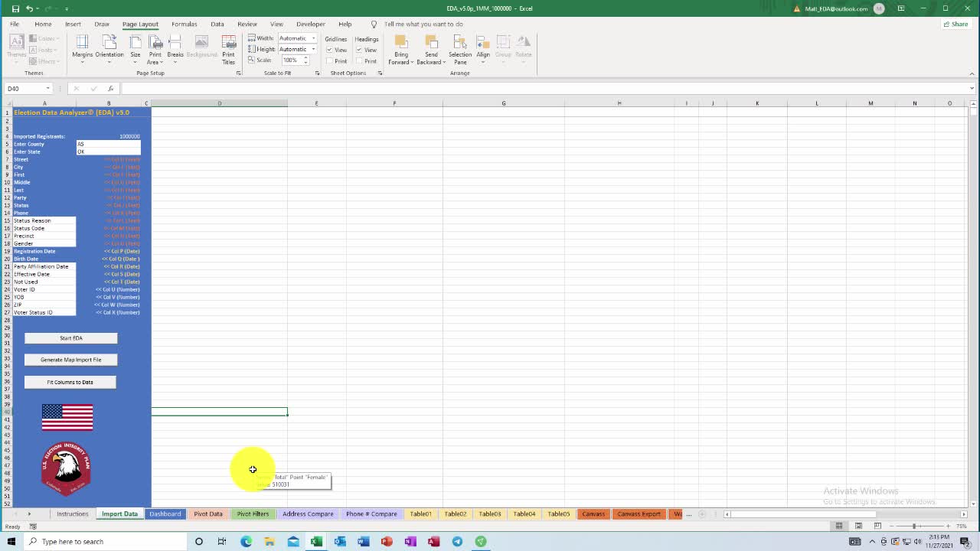The width and height of the screenshot is (980, 551).
Task: Open Excel from the taskbar
Action: (316, 541)
